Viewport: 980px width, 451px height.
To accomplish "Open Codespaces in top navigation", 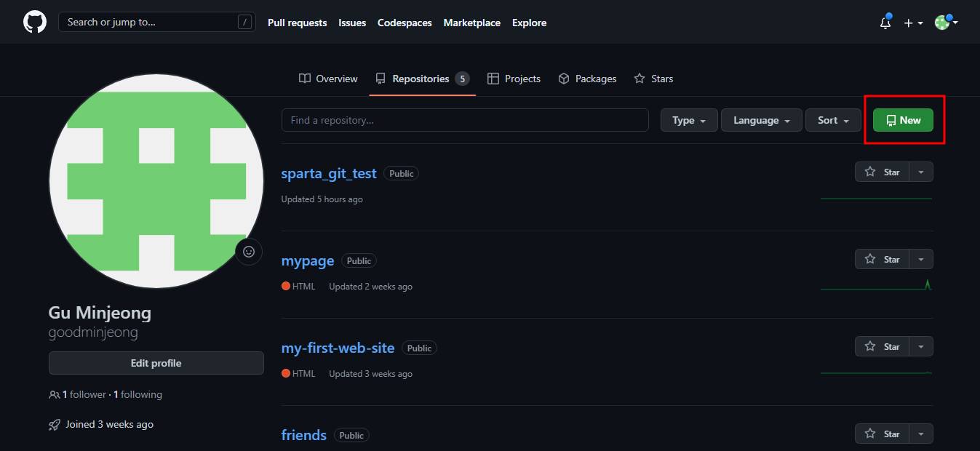I will 405,23.
